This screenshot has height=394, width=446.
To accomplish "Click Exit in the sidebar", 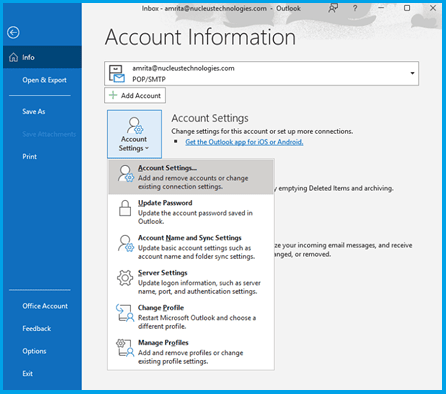I will [28, 374].
